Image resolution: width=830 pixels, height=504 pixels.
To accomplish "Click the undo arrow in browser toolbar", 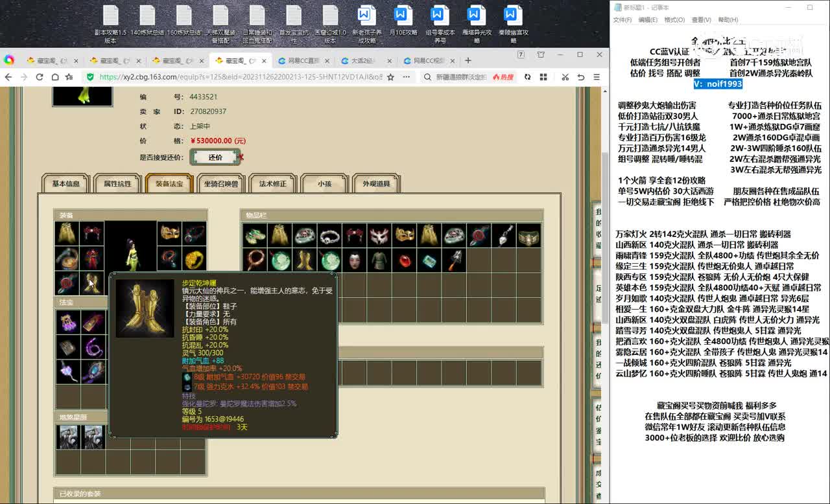I will coord(580,76).
